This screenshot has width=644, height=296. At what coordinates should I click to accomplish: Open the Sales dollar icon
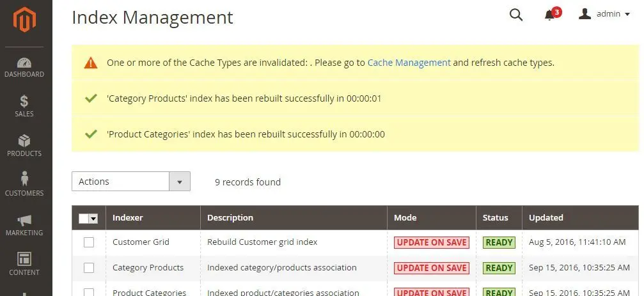click(24, 101)
